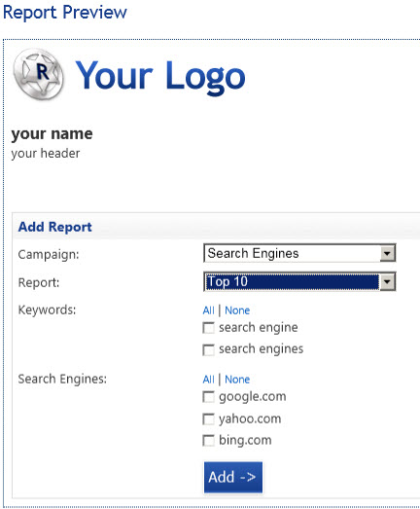This screenshot has height=509, width=420.
Task: Select the Top 10 report combo box
Action: point(299,282)
